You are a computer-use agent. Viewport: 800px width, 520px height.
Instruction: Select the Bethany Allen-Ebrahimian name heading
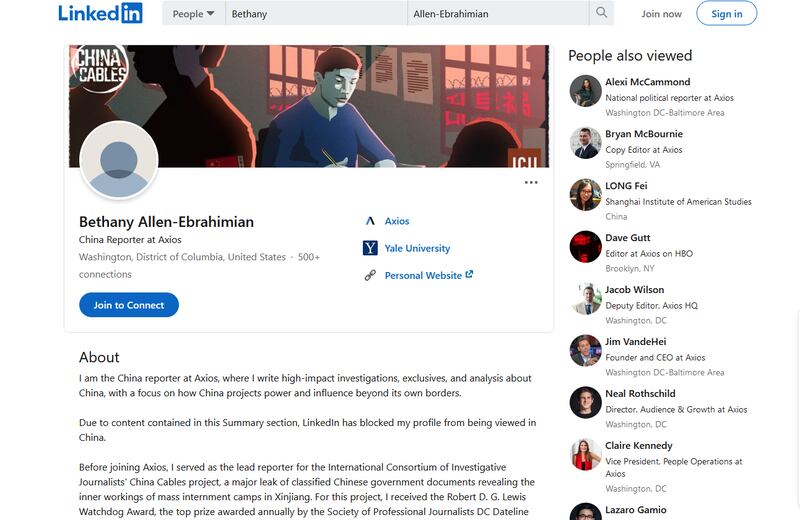166,222
